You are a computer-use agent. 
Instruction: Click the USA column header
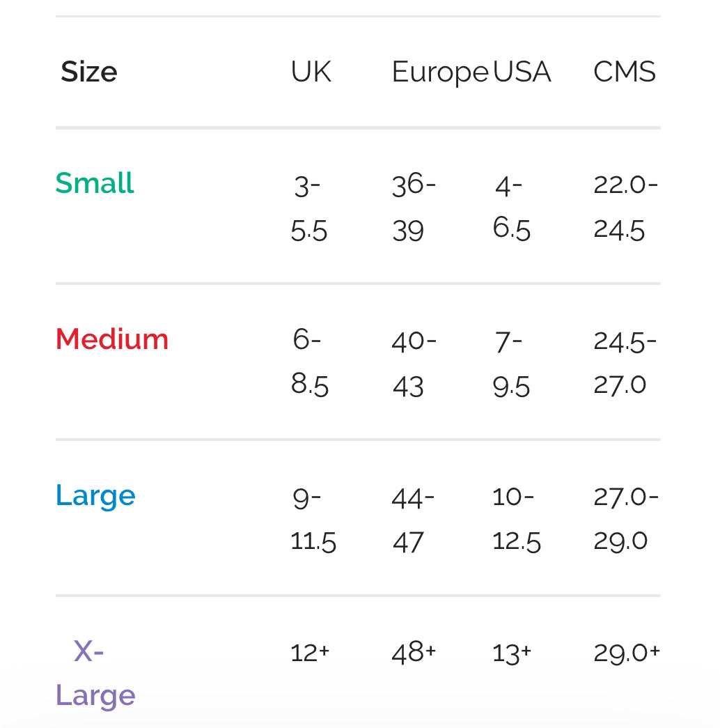522,72
